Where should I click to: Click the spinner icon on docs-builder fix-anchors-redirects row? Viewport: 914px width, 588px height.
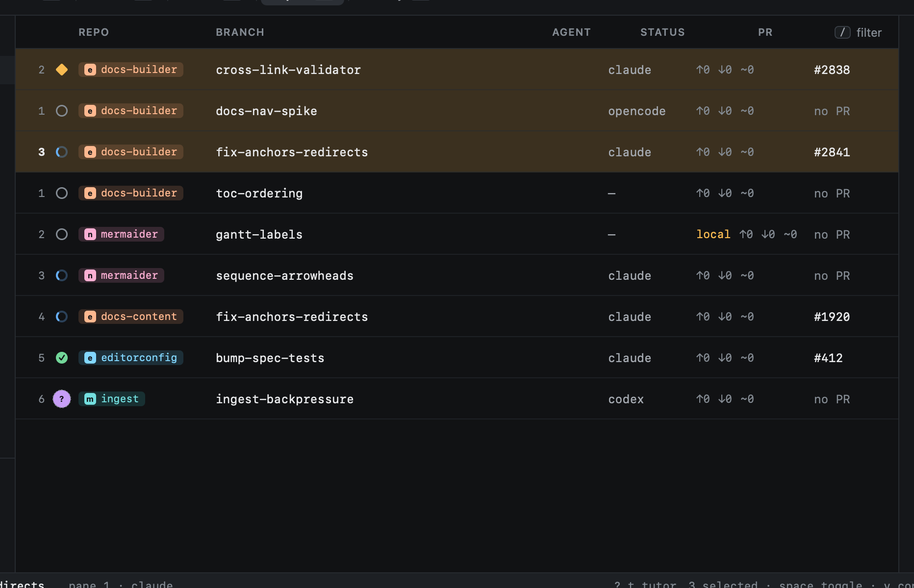pyautogui.click(x=62, y=152)
